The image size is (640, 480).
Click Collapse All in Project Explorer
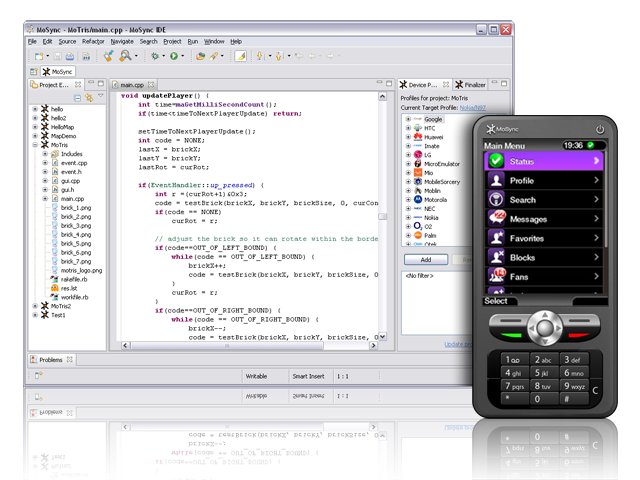(x=78, y=98)
